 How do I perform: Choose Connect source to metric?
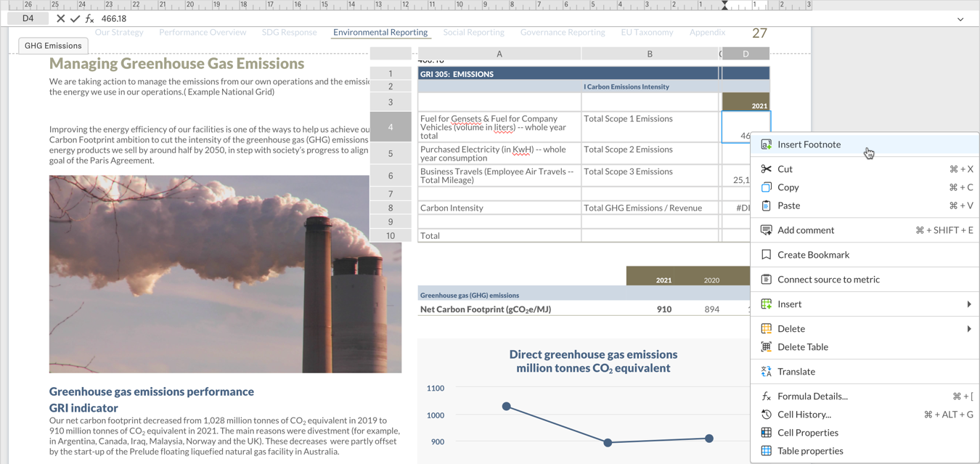tap(865, 280)
